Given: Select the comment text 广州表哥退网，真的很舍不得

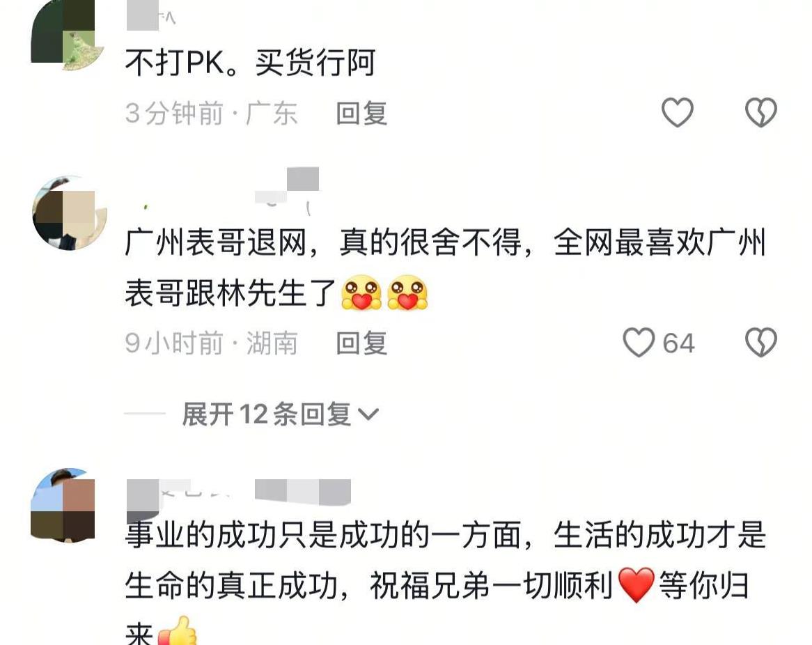Looking at the screenshot, I should tap(323, 242).
